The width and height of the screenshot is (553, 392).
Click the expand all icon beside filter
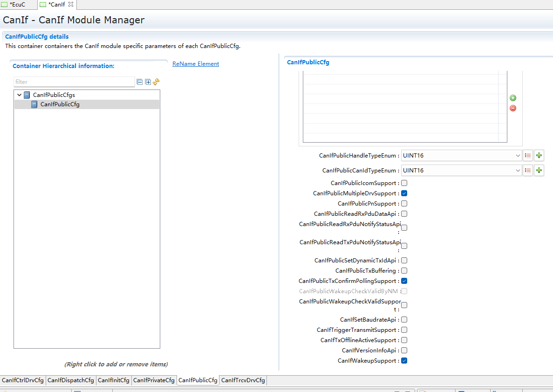point(148,82)
